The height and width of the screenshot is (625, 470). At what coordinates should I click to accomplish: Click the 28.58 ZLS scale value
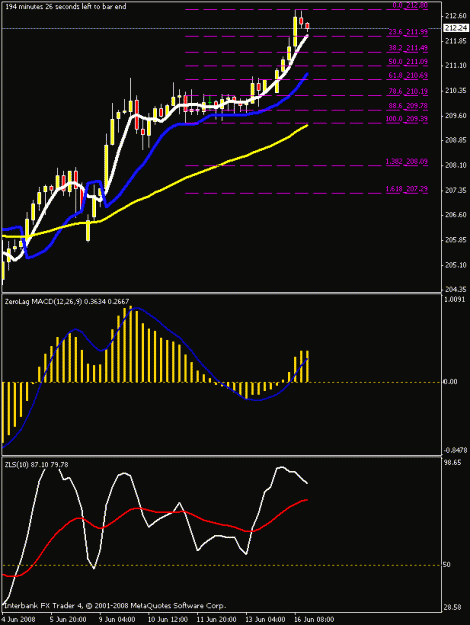pos(453,607)
